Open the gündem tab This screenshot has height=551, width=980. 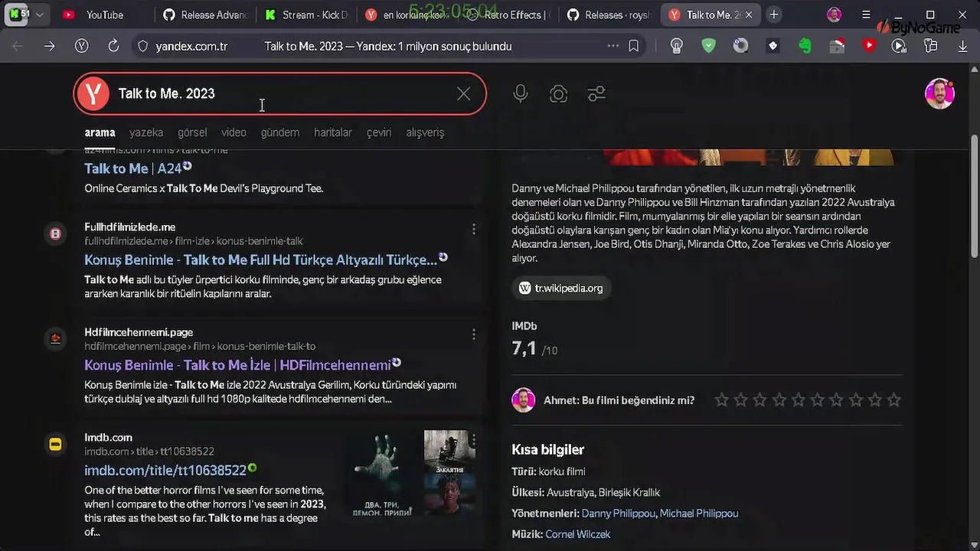[279, 132]
